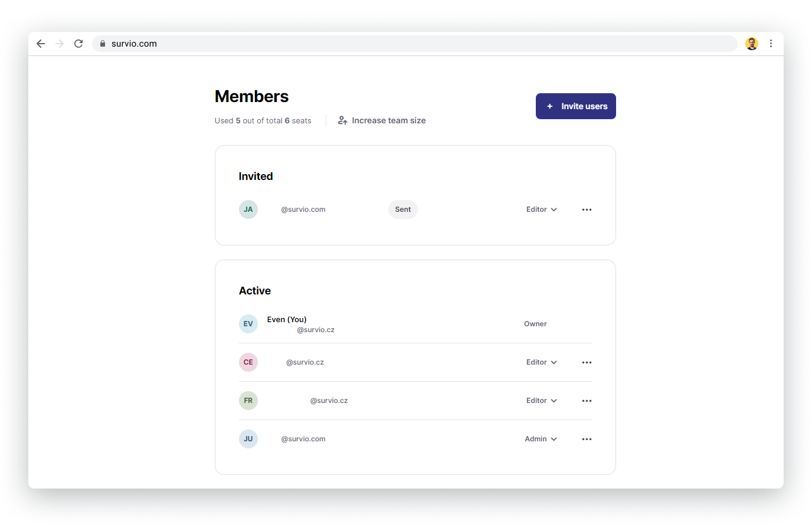Click the Owner role label
812x531 pixels.
[x=535, y=324]
